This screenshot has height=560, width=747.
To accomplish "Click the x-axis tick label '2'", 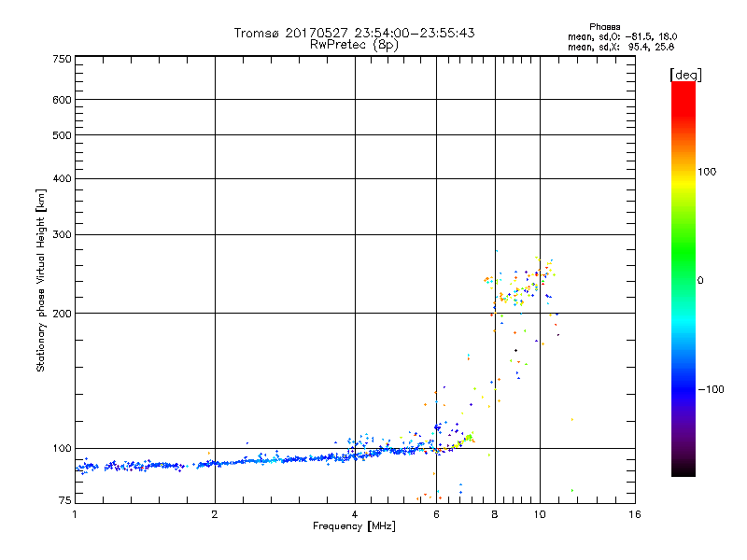I will (215, 514).
